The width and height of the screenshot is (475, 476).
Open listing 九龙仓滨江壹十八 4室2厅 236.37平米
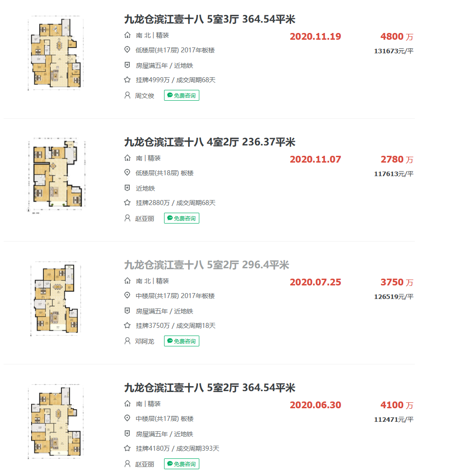(x=208, y=142)
